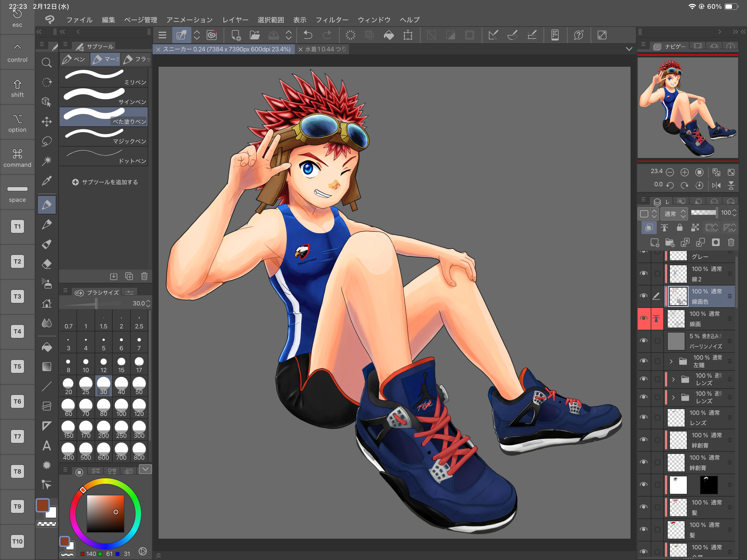Click the Lock layer icon

(680, 227)
